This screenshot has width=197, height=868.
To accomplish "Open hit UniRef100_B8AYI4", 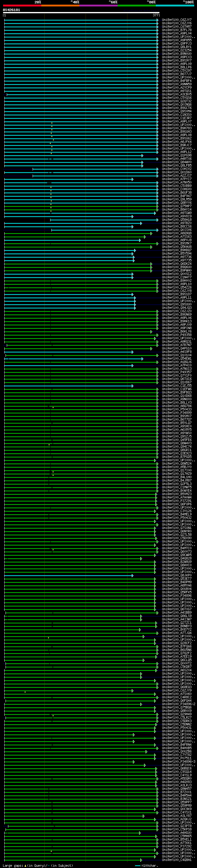I will [x=176, y=209].
